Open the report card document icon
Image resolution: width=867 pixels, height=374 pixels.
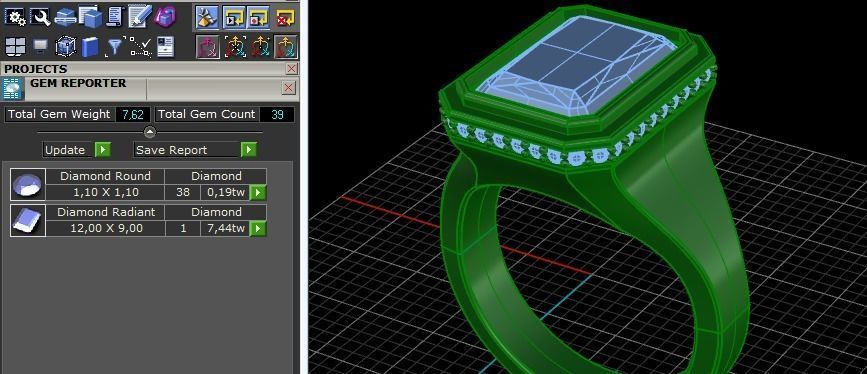tap(165, 47)
